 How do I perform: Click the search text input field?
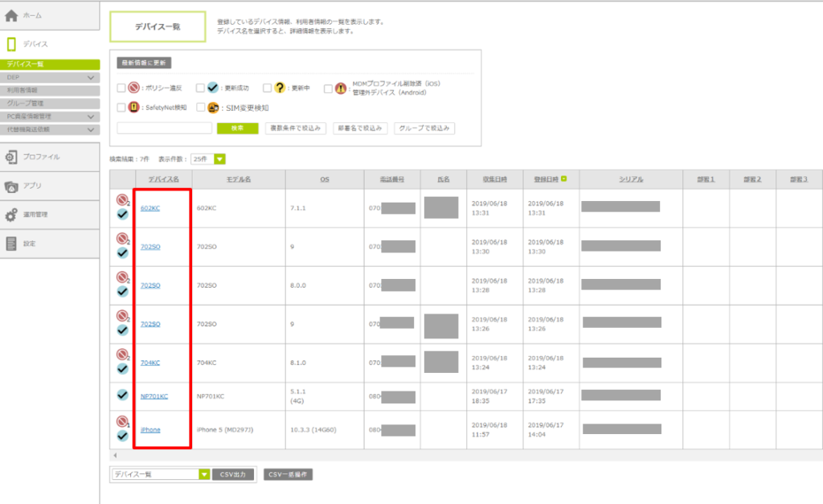click(165, 128)
